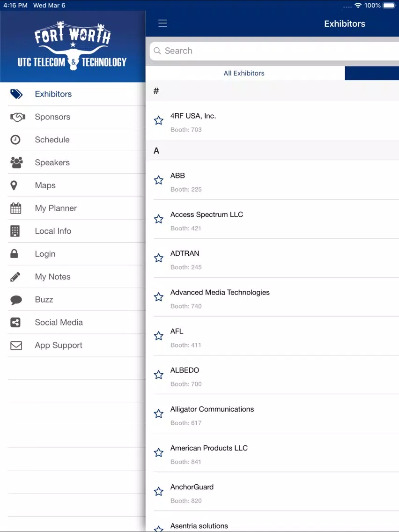Toggle the AFL favorite star
This screenshot has height=532, width=399.
[158, 336]
